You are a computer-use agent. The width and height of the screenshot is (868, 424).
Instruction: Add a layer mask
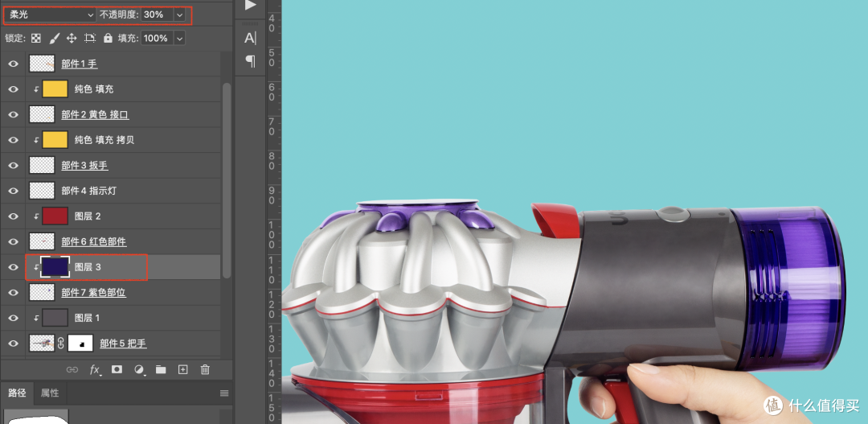(117, 369)
